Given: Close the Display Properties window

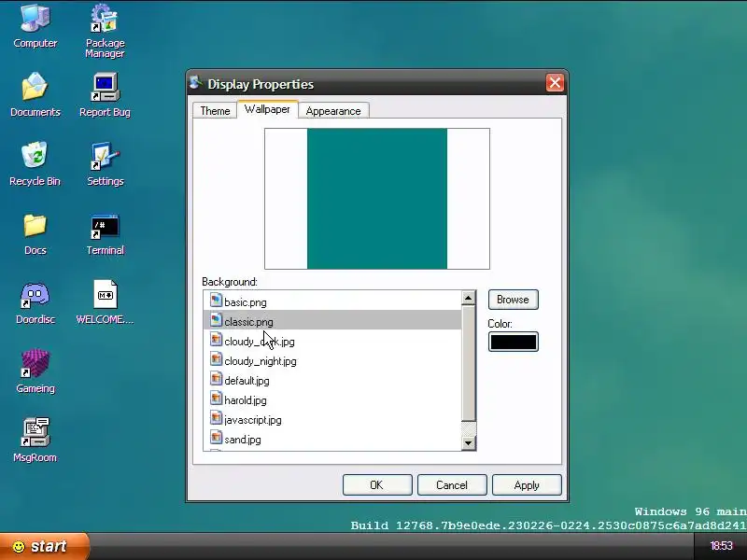Looking at the screenshot, I should [555, 83].
